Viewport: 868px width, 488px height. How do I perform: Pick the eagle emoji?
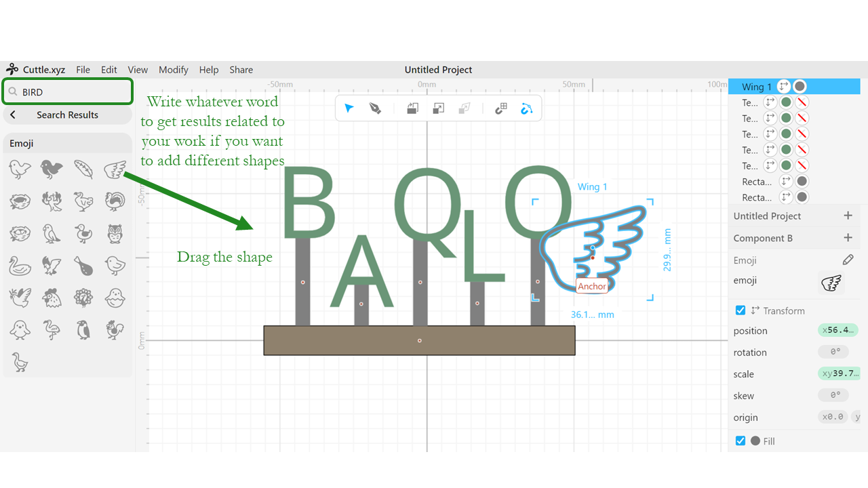pos(52,265)
